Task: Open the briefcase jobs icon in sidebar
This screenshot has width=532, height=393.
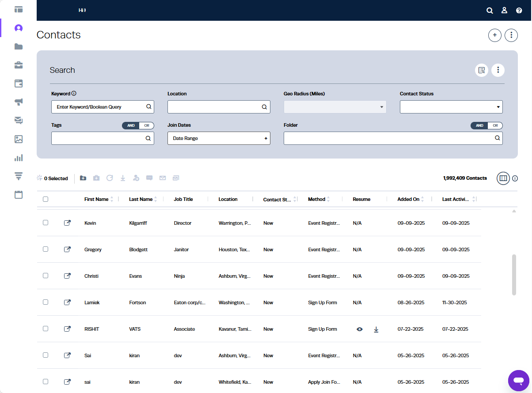Action: [19, 65]
